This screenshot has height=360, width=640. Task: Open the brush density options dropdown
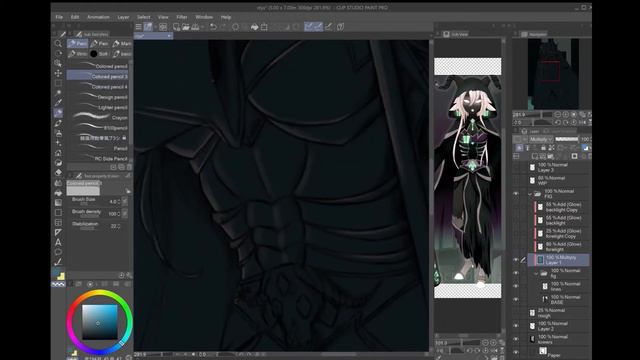124,213
